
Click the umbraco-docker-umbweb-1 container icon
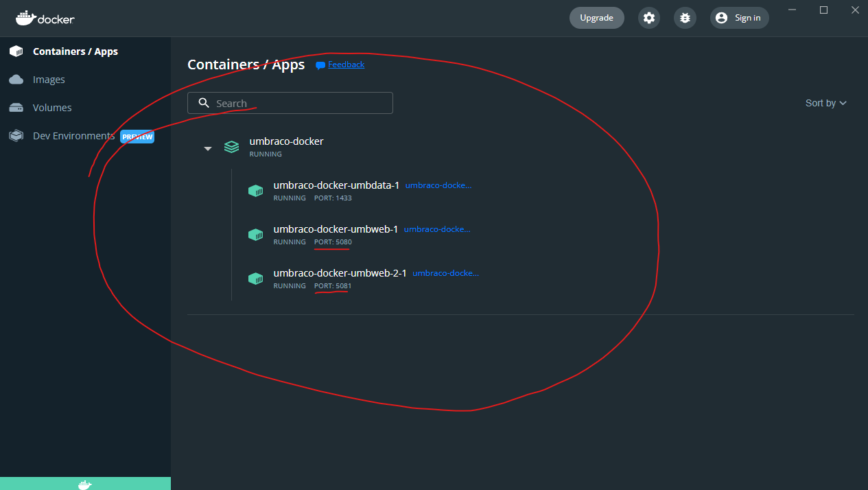tap(256, 235)
